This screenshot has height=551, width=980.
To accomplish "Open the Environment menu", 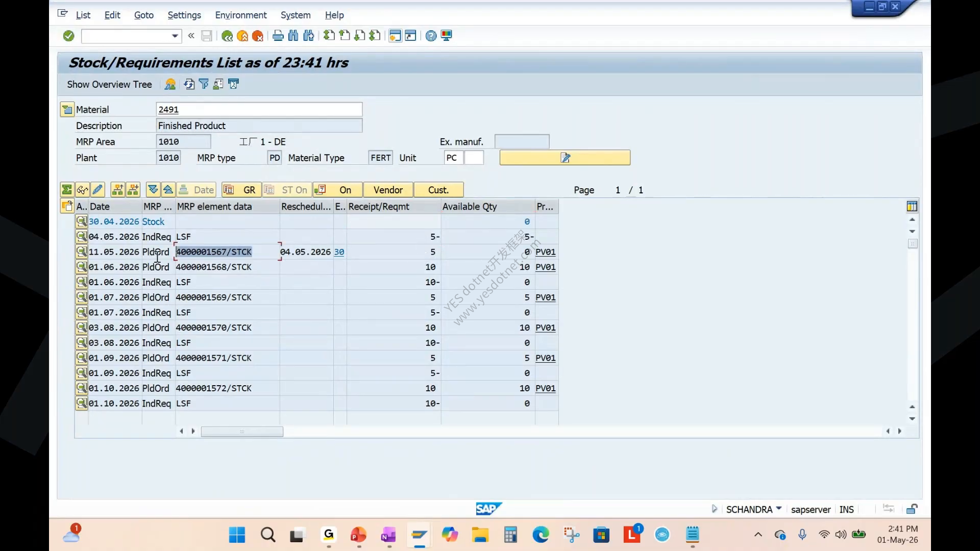I will pos(240,15).
